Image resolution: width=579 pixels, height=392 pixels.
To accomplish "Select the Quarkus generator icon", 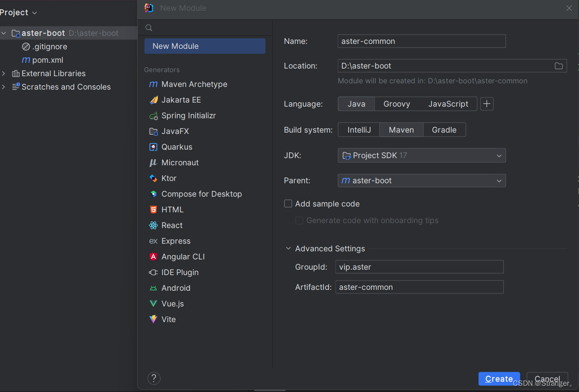I will [153, 147].
